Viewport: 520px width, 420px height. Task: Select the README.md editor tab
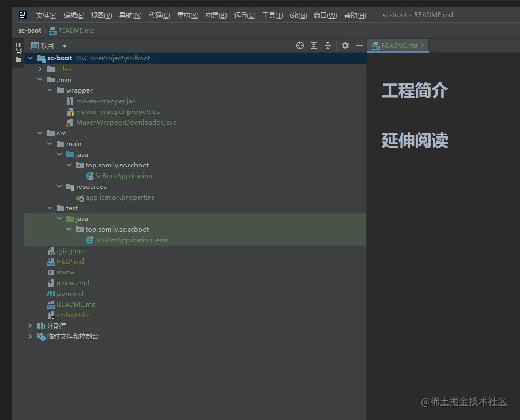(397, 45)
